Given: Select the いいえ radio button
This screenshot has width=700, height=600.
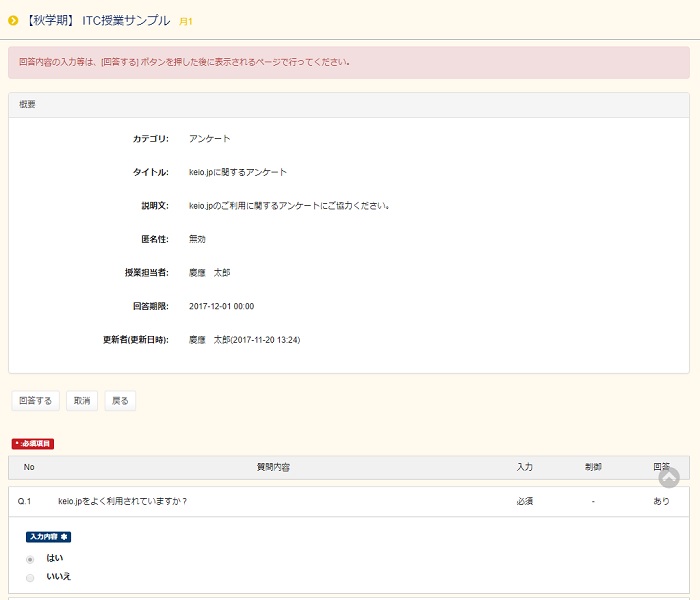Looking at the screenshot, I should (30, 577).
